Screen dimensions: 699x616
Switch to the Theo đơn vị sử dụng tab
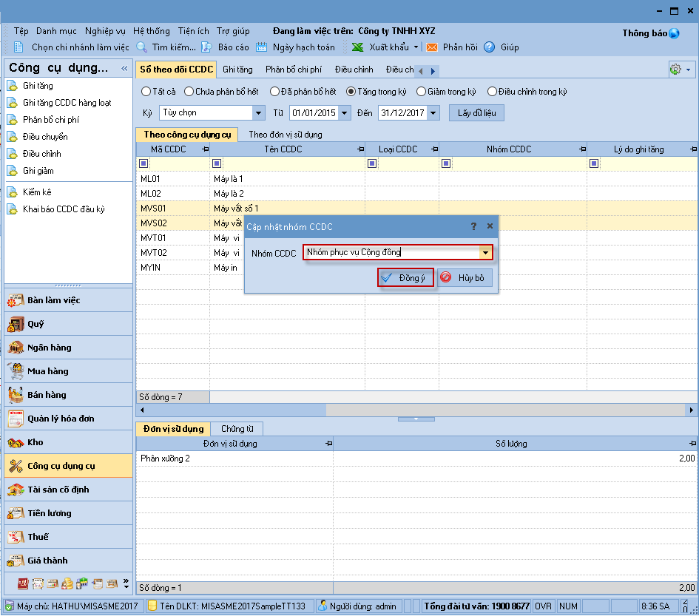point(285,135)
